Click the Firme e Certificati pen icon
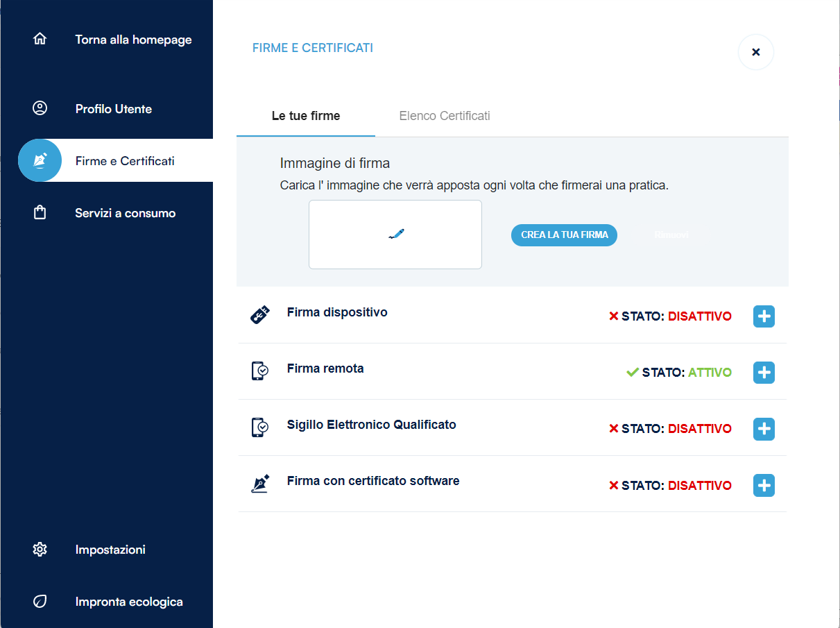 [x=40, y=160]
